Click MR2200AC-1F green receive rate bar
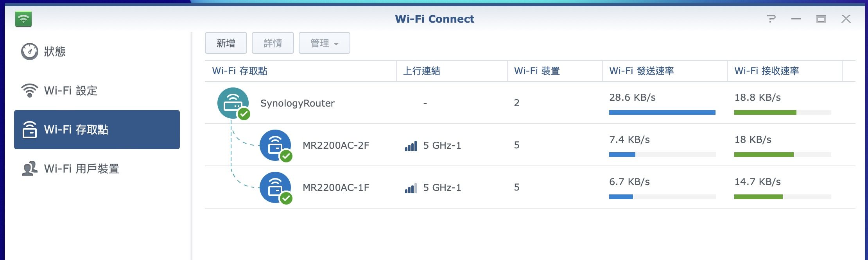868x260 pixels. (x=758, y=197)
